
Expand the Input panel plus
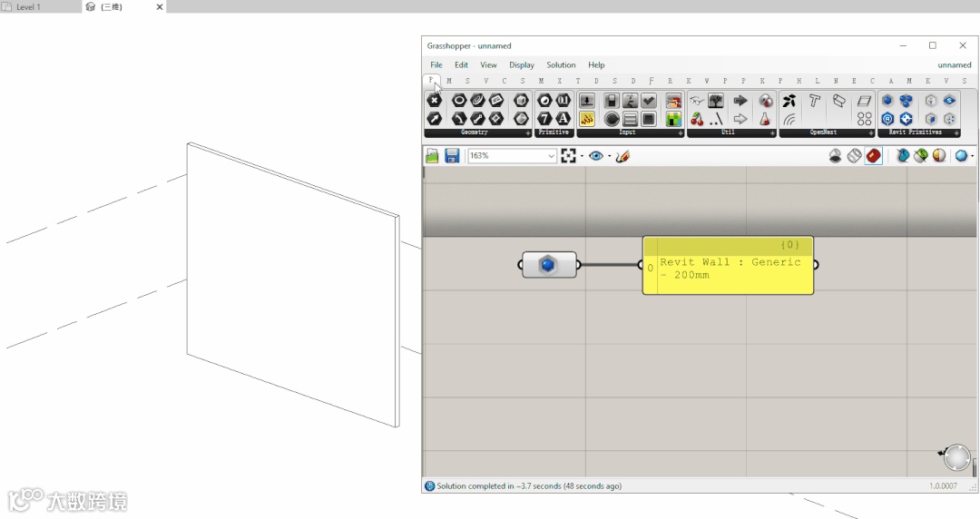click(681, 132)
